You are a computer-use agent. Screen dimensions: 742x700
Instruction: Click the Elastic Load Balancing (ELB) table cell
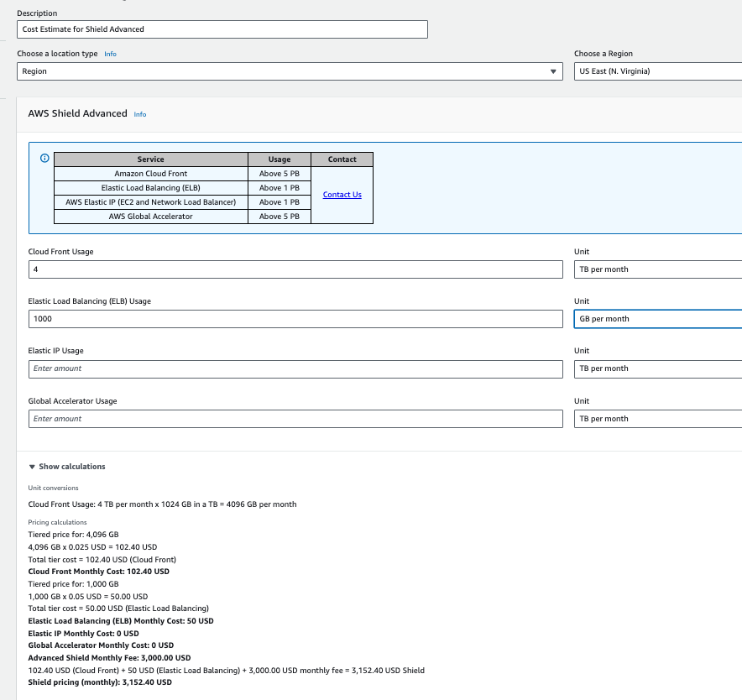[x=151, y=188]
